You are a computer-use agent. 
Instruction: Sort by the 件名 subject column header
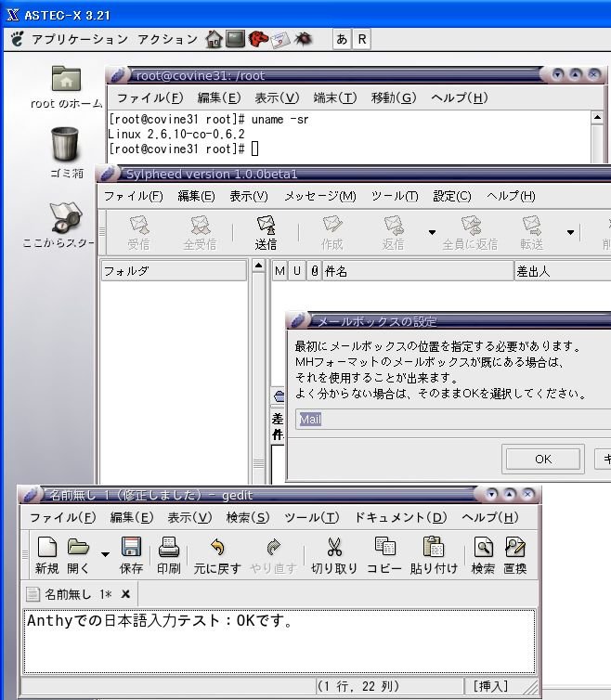[418, 271]
